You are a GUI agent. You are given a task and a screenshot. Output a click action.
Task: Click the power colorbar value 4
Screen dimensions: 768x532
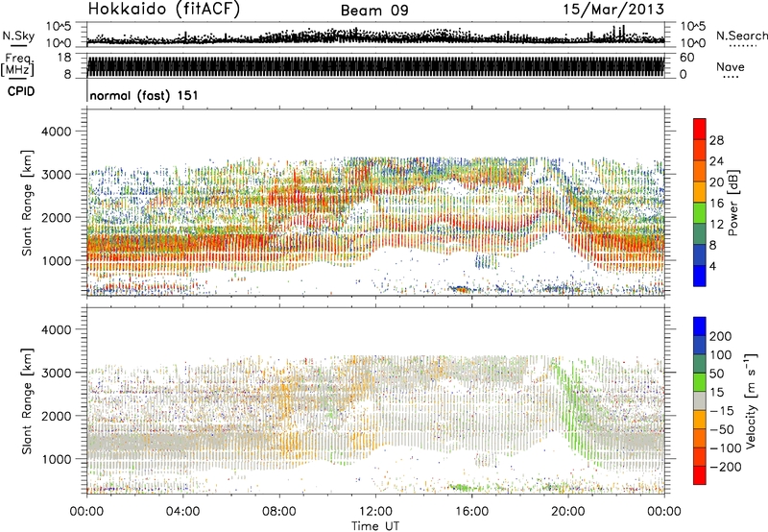click(x=712, y=266)
